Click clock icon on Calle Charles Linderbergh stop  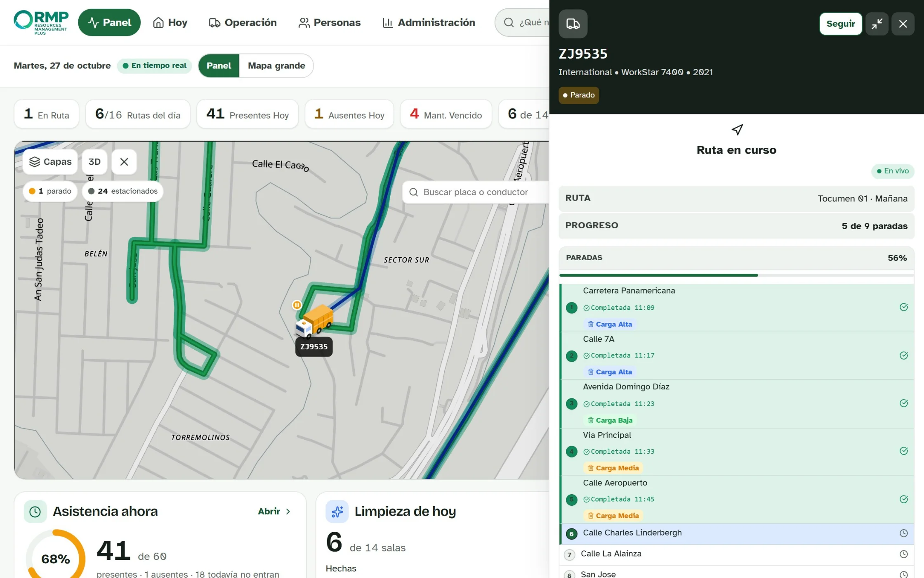click(x=904, y=533)
